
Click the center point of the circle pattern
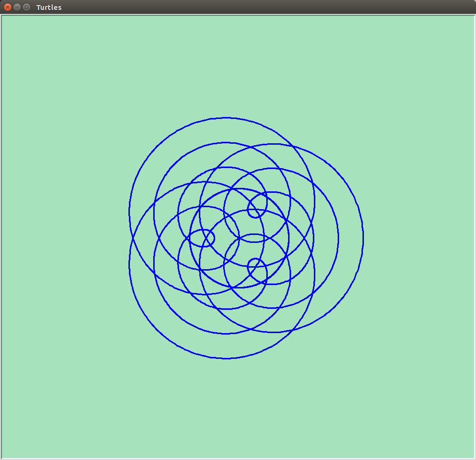(x=239, y=238)
